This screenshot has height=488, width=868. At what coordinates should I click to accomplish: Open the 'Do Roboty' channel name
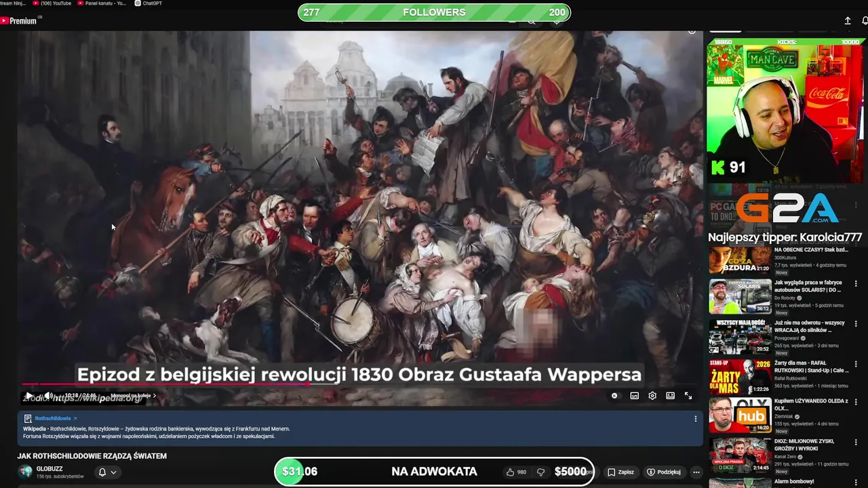[x=786, y=298]
